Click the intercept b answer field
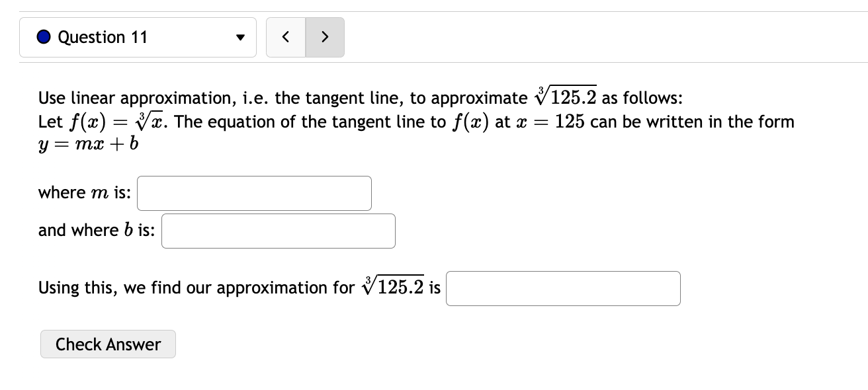Screen dimensions: 868x390 (278, 230)
